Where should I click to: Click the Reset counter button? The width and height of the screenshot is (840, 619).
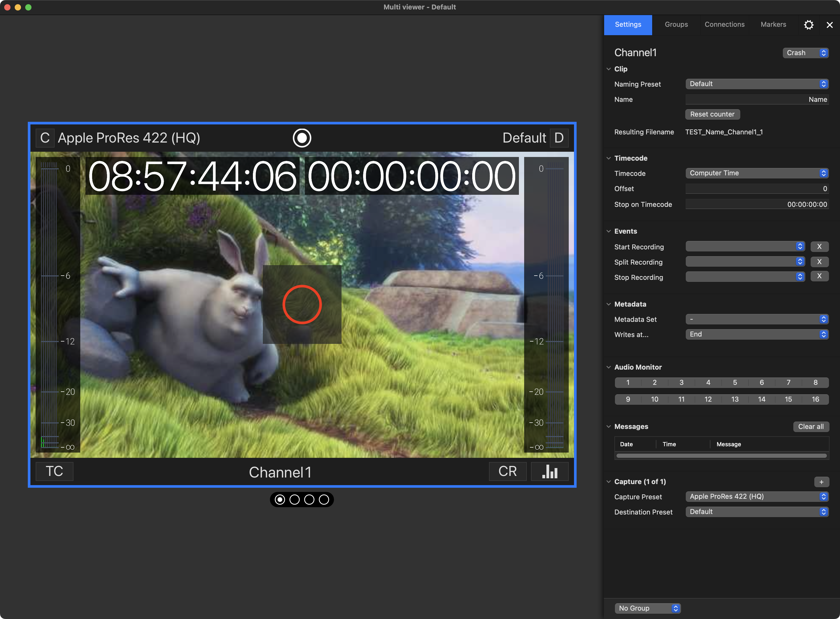tap(712, 114)
